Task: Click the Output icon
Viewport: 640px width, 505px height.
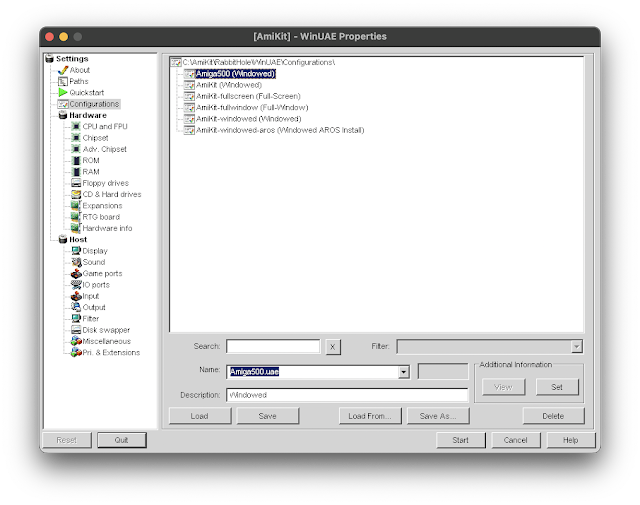Action: (x=76, y=307)
